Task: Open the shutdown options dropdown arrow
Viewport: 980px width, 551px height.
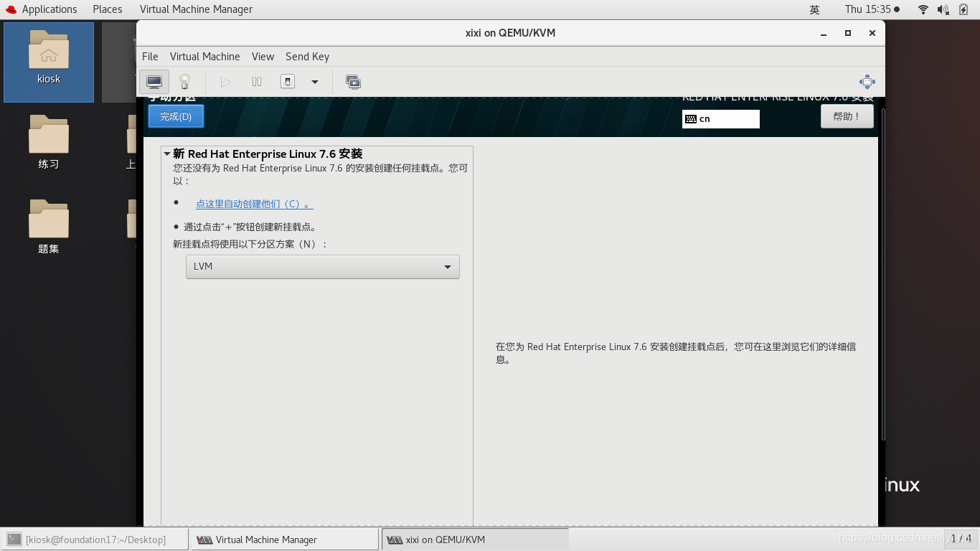Action: pos(314,81)
